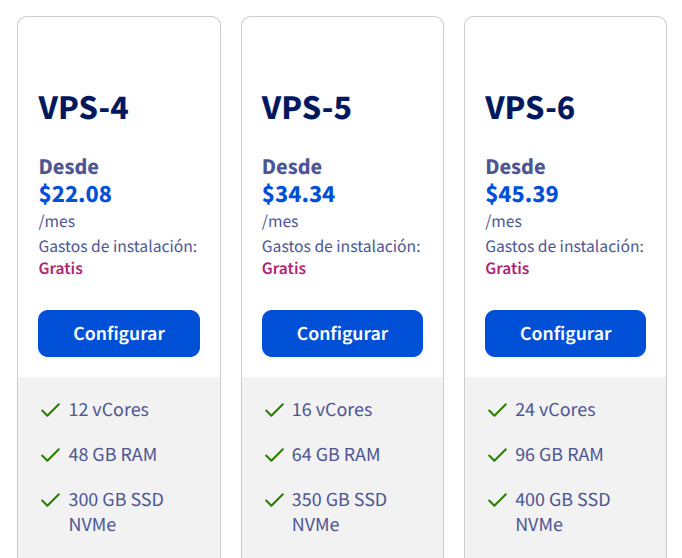Select the VPS-5 plan title

[307, 108]
